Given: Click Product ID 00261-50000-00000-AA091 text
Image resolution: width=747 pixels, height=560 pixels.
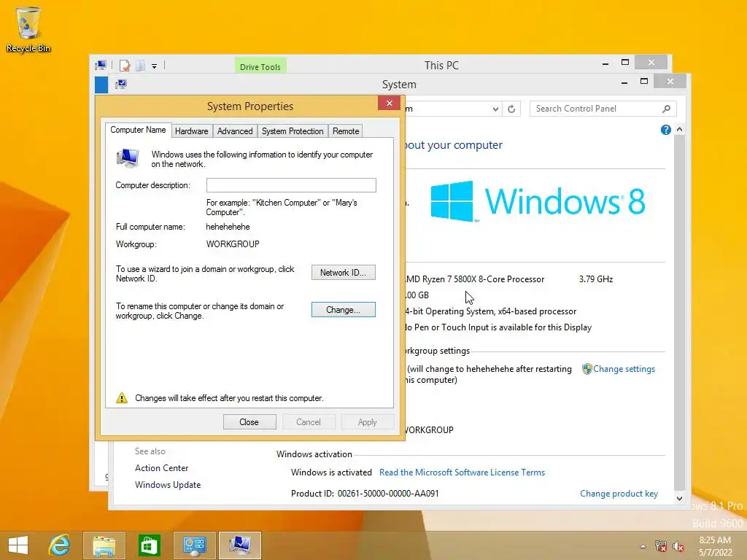Looking at the screenshot, I should click(365, 494).
